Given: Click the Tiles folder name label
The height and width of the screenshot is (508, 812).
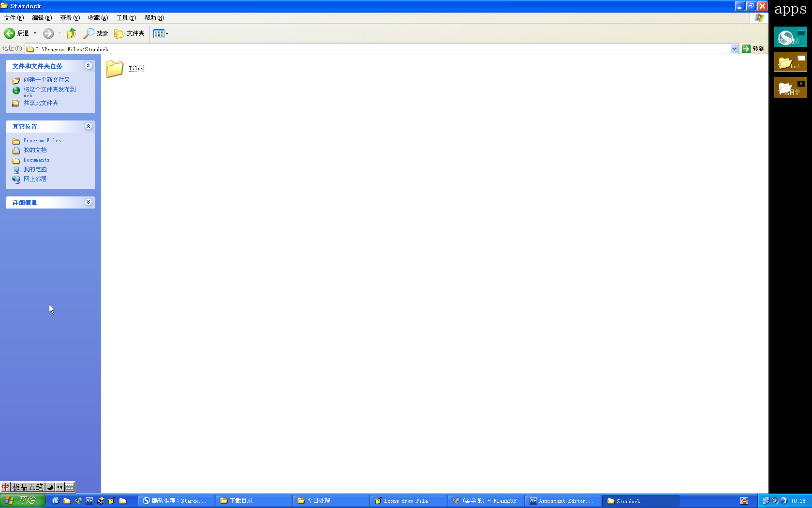Looking at the screenshot, I should pyautogui.click(x=136, y=69).
